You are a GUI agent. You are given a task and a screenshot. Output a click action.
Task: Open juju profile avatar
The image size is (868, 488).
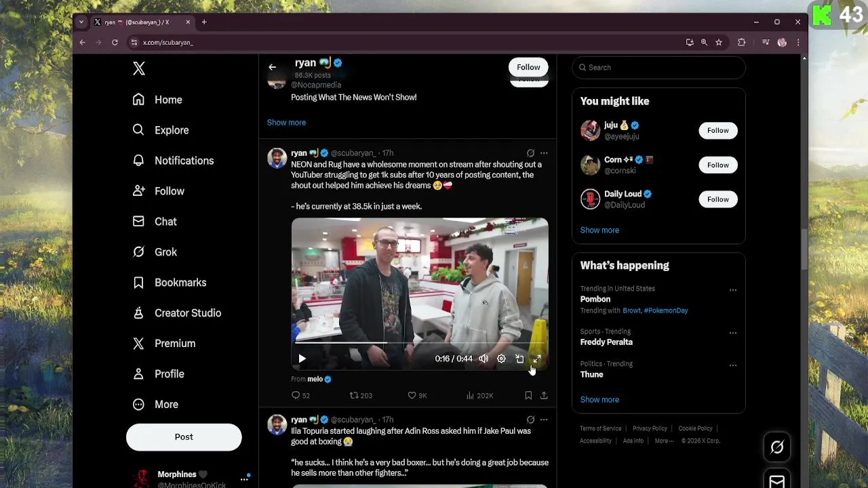(x=590, y=131)
